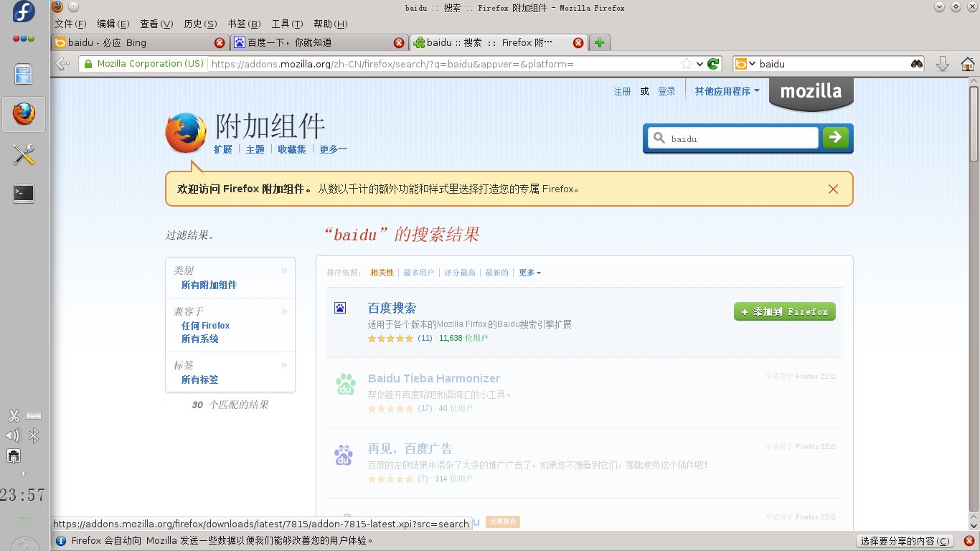Open the 更多 sort options dropdown

529,273
